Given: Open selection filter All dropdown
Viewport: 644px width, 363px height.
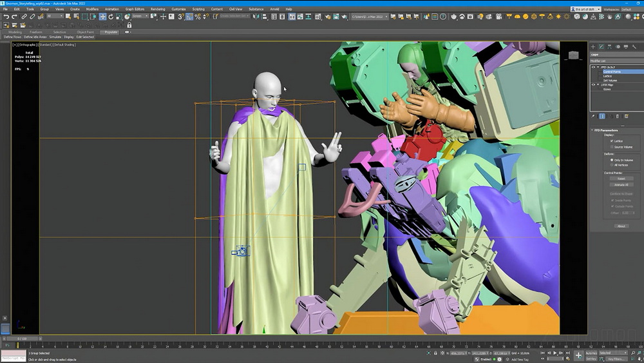Looking at the screenshot, I should (x=55, y=17).
